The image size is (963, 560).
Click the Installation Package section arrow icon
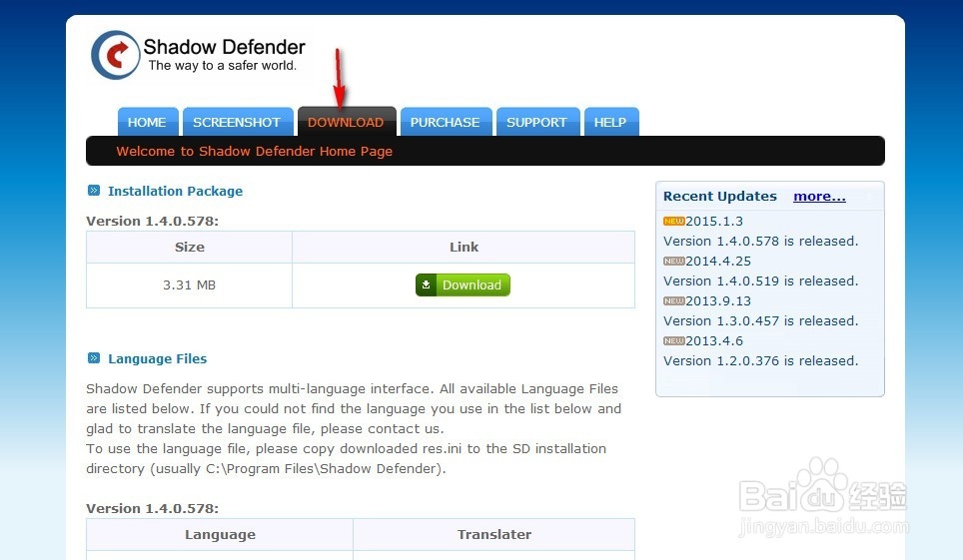tap(93, 191)
